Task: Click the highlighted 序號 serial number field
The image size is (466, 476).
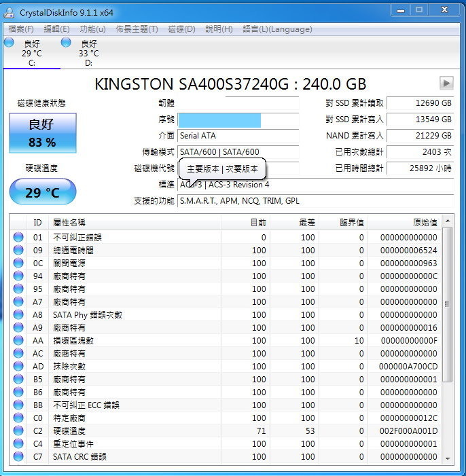Action: 238,120
